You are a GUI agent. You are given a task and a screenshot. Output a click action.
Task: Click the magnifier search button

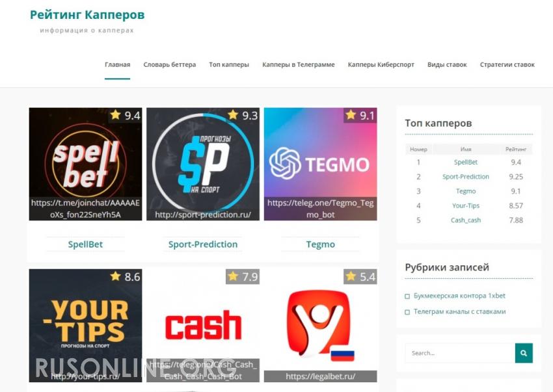coord(524,353)
